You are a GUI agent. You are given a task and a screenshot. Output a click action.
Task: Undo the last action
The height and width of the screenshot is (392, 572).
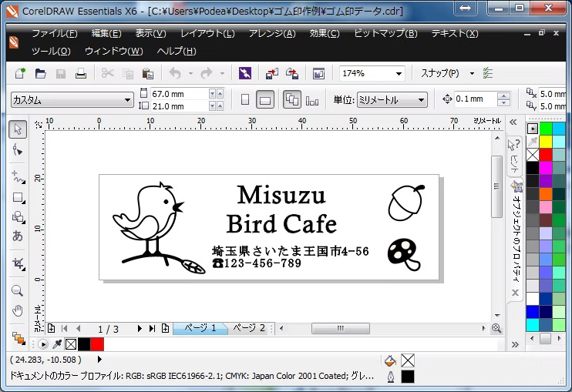pyautogui.click(x=176, y=73)
